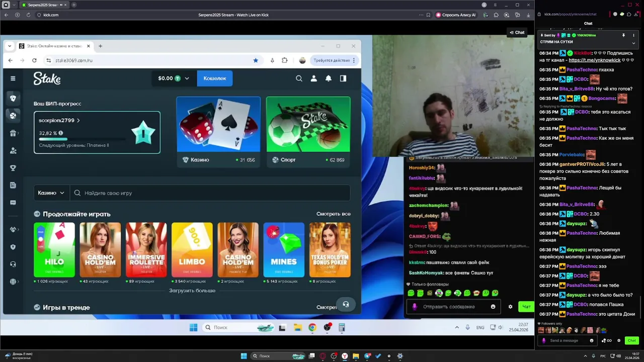Open the Immersive Roulette thumbnail

click(x=146, y=250)
